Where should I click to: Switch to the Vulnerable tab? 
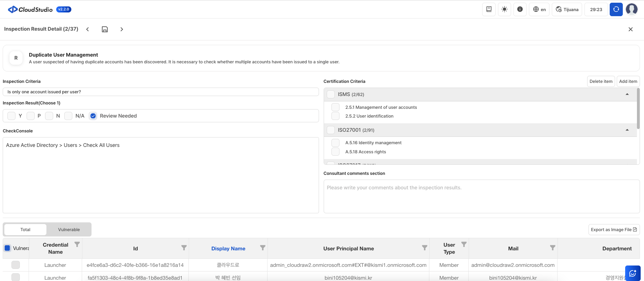[x=69, y=229]
